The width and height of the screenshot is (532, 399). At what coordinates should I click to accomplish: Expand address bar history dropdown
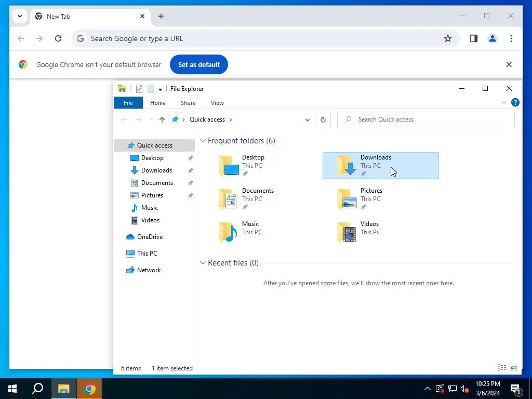pyautogui.click(x=308, y=120)
